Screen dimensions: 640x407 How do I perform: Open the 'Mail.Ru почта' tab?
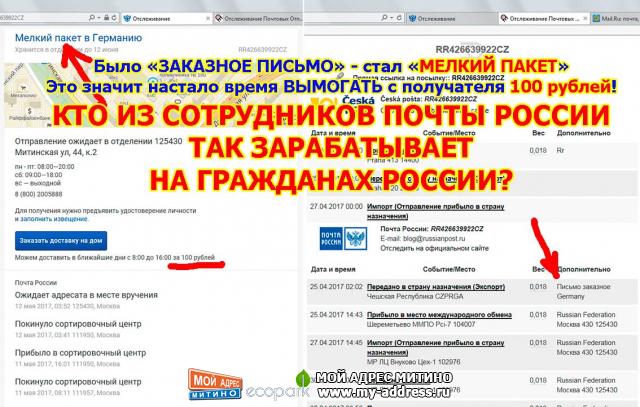tap(616, 18)
